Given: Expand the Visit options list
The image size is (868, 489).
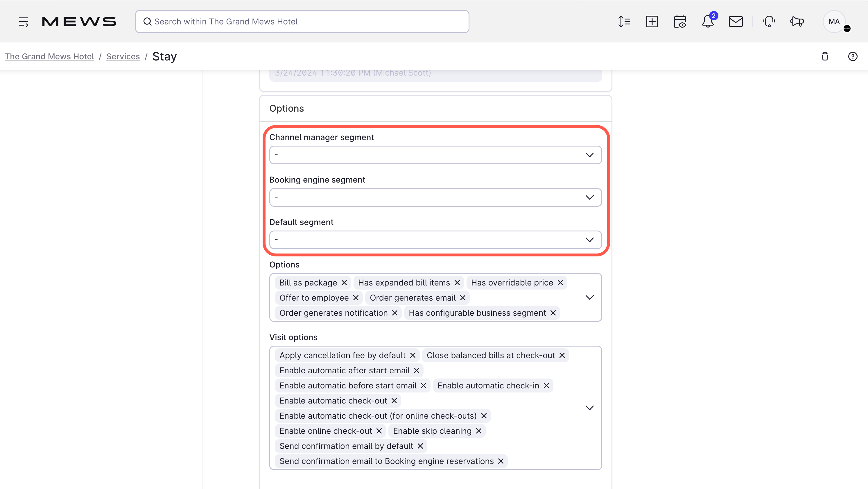Looking at the screenshot, I should [x=590, y=407].
